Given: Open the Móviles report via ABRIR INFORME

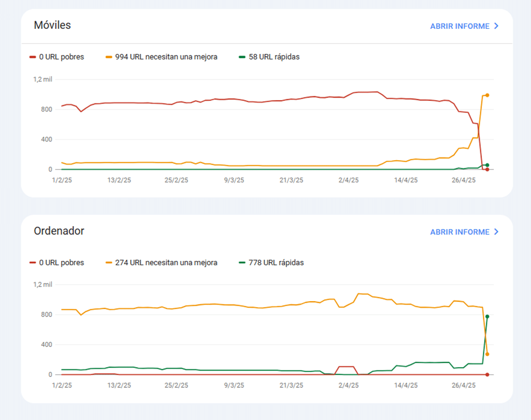Looking at the screenshot, I should (x=464, y=26).
